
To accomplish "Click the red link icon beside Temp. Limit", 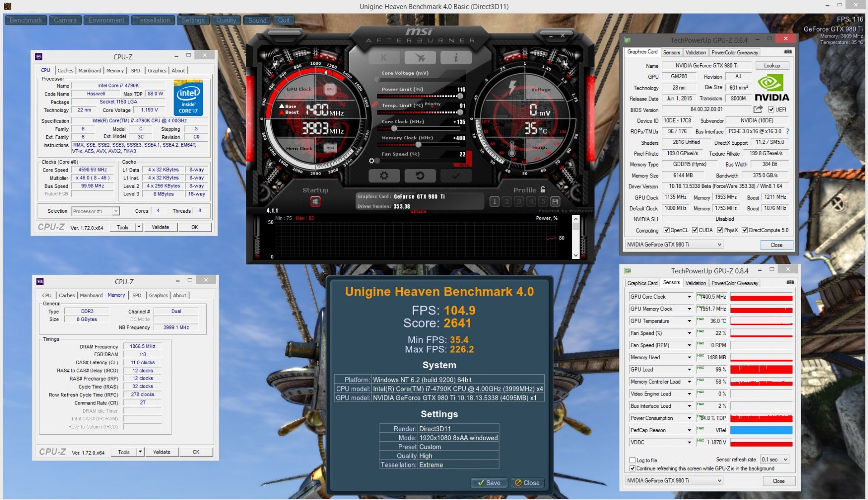I will pos(375,105).
